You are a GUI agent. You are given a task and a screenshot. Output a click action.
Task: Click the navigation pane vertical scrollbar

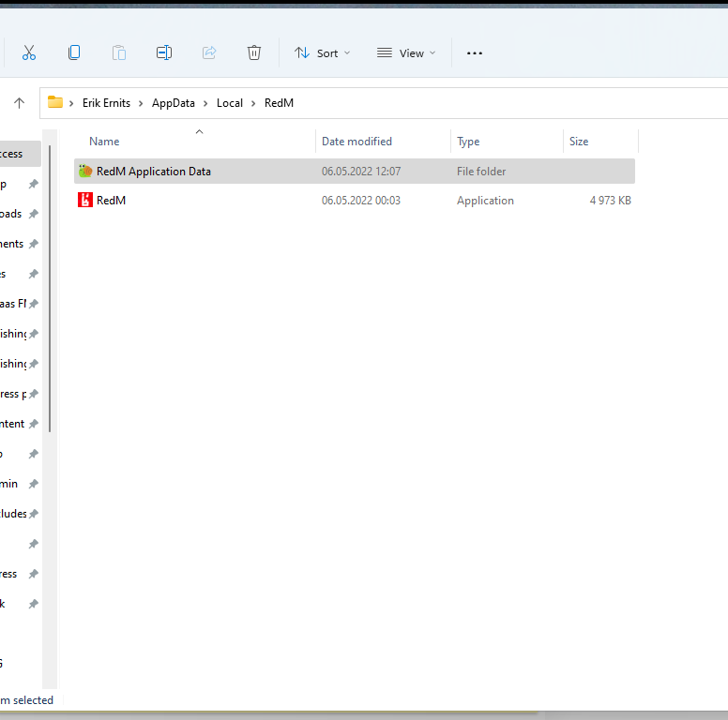pos(50,289)
